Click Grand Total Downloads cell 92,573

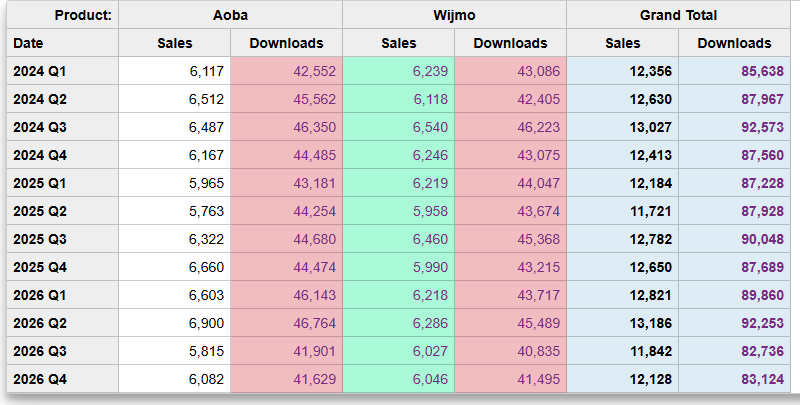pos(735,127)
